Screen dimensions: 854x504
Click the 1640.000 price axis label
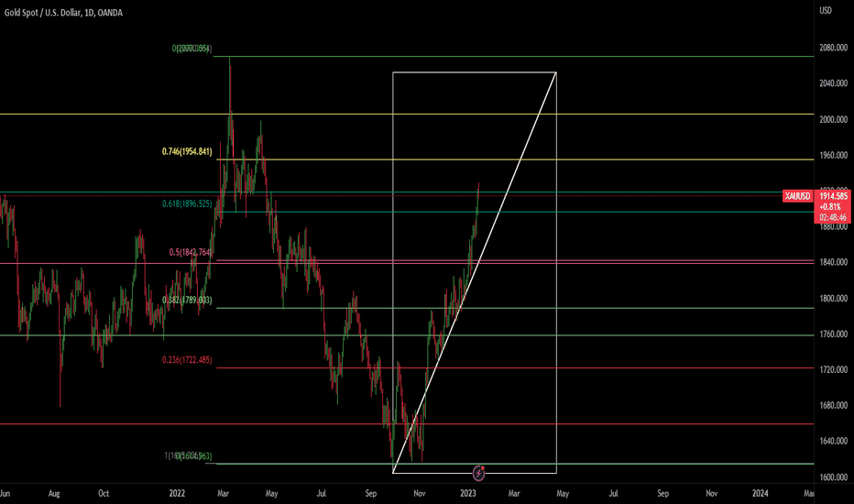tap(833, 441)
